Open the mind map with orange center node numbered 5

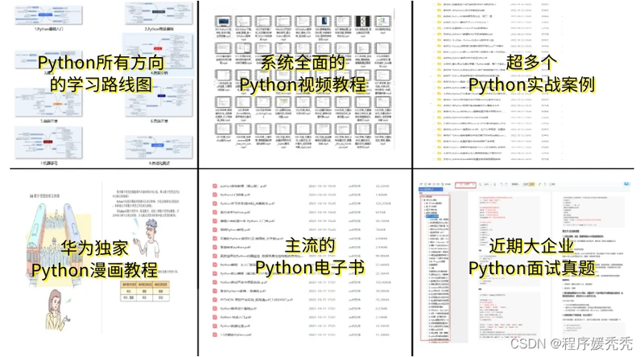[48, 103]
